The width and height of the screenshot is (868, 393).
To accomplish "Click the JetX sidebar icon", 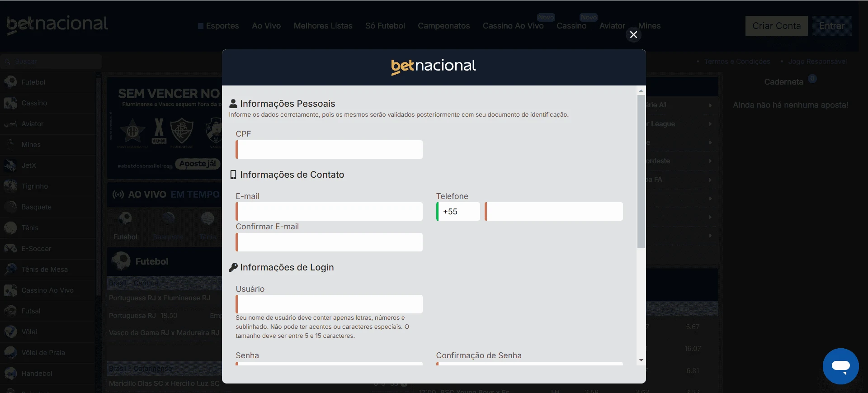I will coord(10,165).
